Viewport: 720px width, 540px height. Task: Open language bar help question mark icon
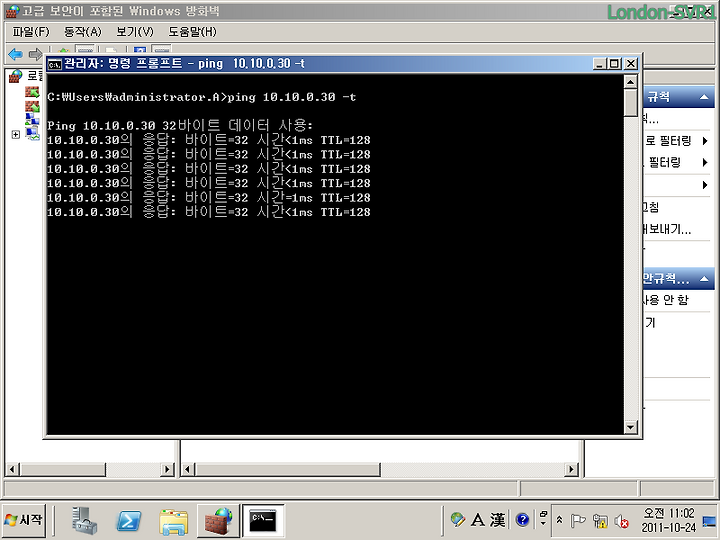click(x=523, y=520)
